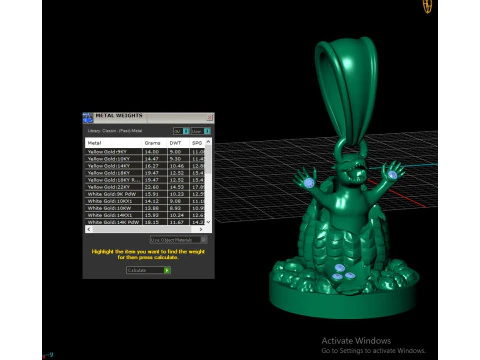Click the 11.67 DWT value cell
This screenshot has width=480, height=360.
coord(178,222)
